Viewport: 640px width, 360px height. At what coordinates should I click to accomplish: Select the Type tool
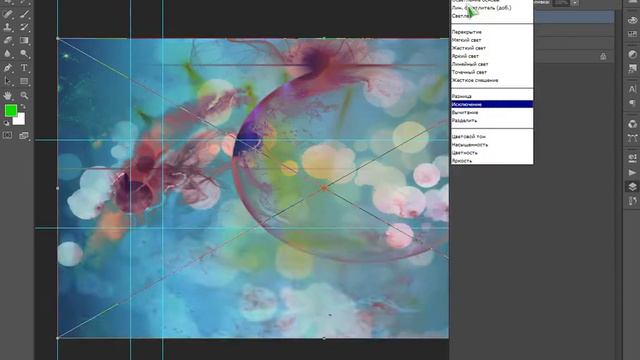[24, 68]
